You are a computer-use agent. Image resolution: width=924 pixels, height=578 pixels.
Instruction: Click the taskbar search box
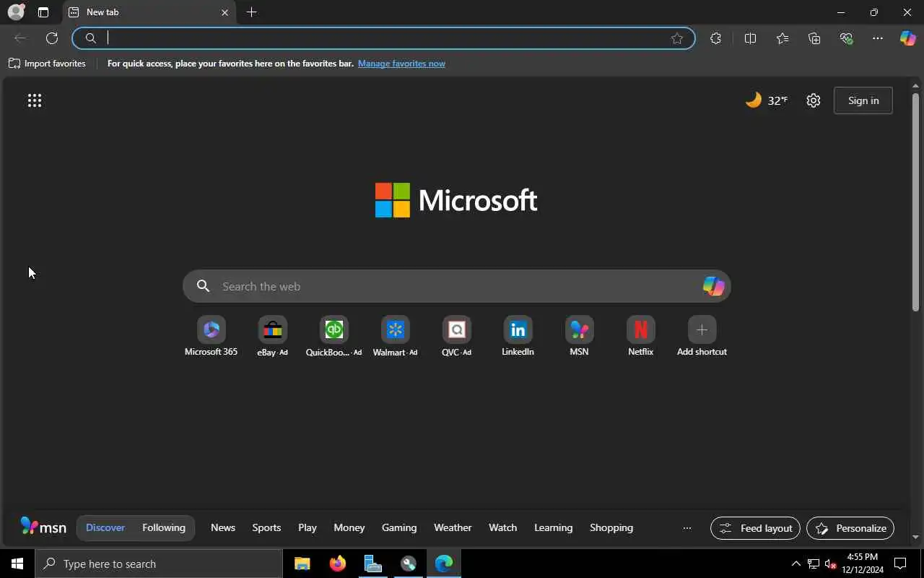[159, 564]
